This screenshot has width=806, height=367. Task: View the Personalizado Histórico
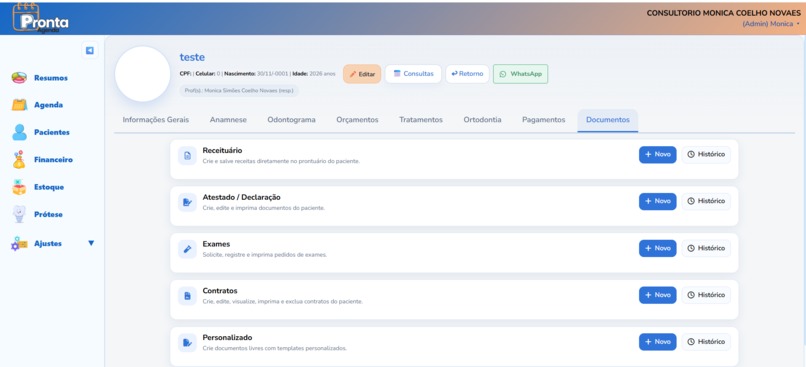click(x=706, y=342)
